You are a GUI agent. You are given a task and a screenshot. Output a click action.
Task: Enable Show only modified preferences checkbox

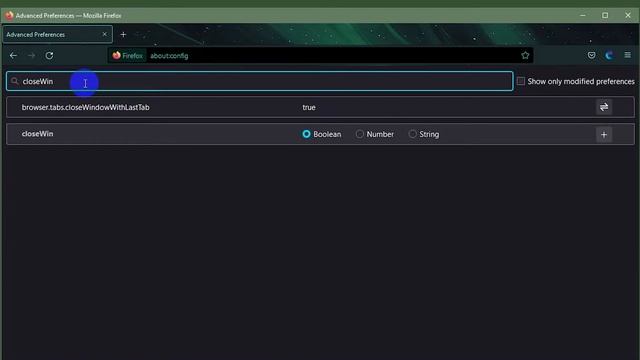pos(521,81)
